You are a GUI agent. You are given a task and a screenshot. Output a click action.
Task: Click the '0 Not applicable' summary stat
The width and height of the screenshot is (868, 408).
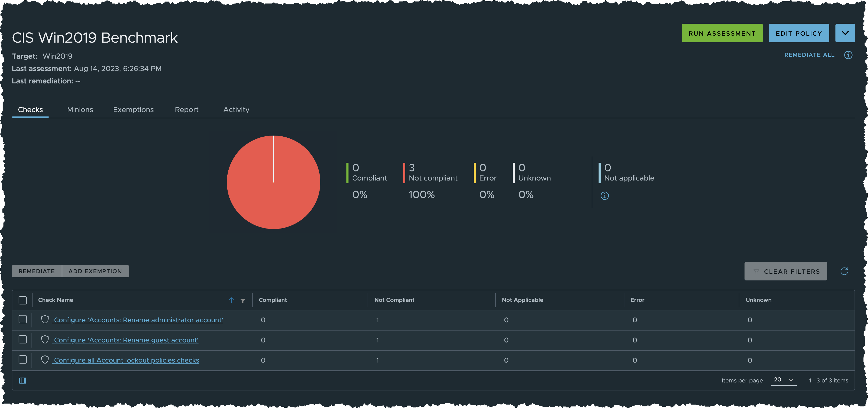click(626, 173)
